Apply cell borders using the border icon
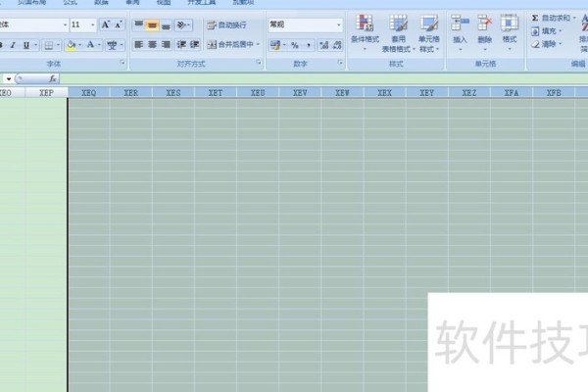Screen dimensions: 588x392 pos(49,45)
